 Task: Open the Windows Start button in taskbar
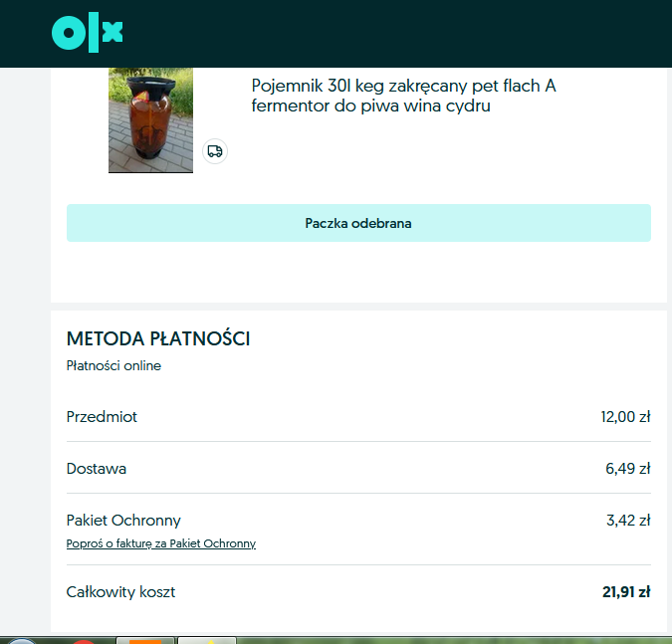(22, 641)
